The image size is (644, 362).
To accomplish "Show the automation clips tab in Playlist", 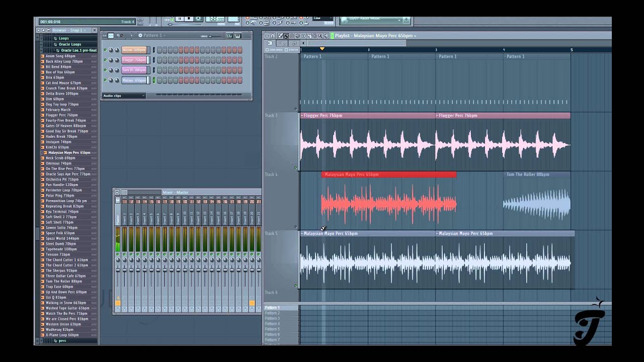I will (x=282, y=43).
